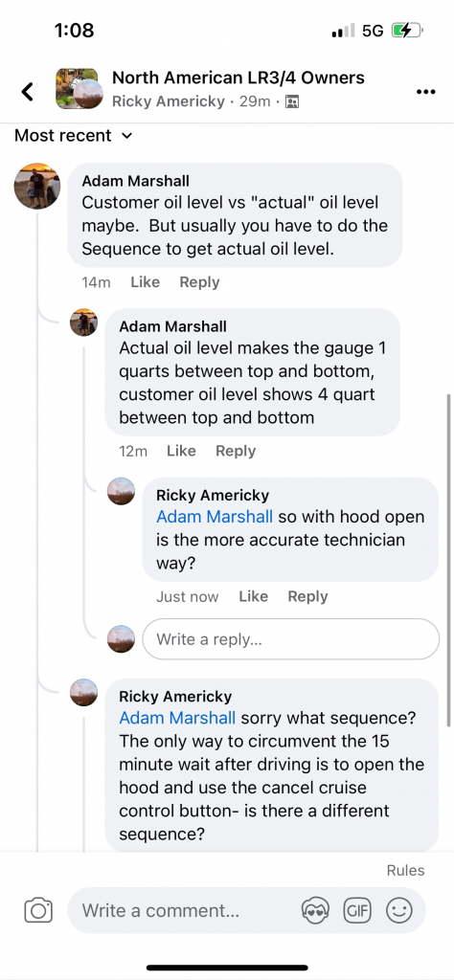
Task: Reply to Adam Marshall's 14m comment
Action: 199,282
